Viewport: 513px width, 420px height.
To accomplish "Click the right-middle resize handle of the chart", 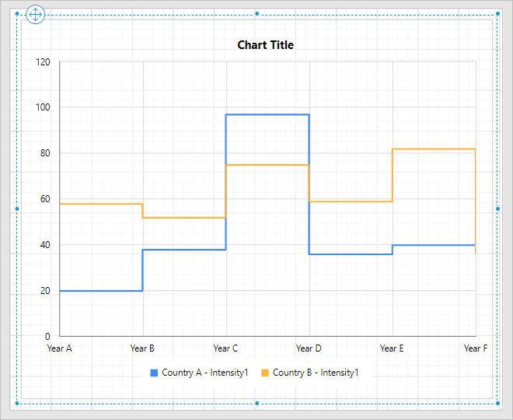I will (497, 209).
